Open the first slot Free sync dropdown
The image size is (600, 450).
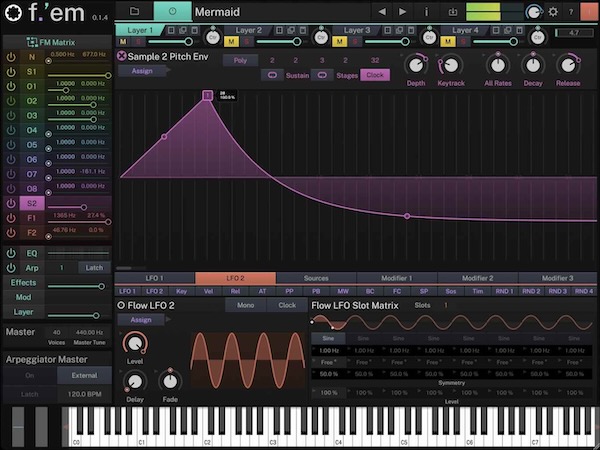point(327,362)
